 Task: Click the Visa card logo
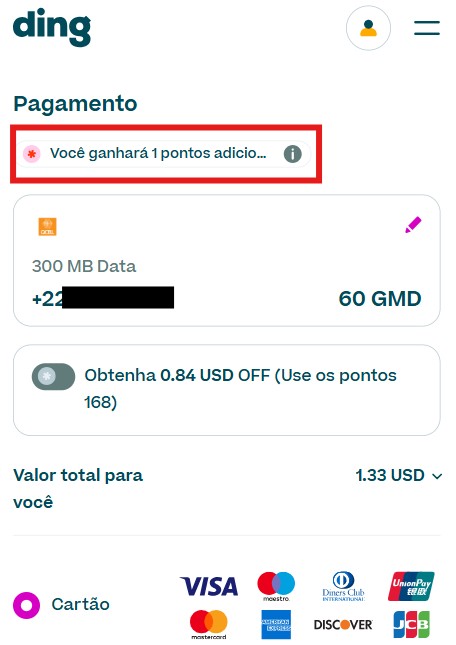(x=209, y=586)
